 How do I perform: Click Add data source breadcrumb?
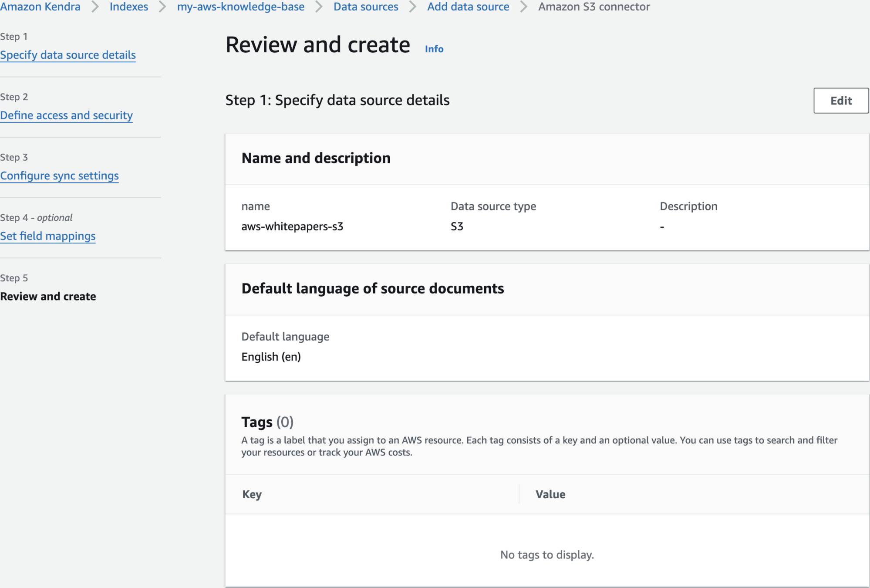[468, 7]
